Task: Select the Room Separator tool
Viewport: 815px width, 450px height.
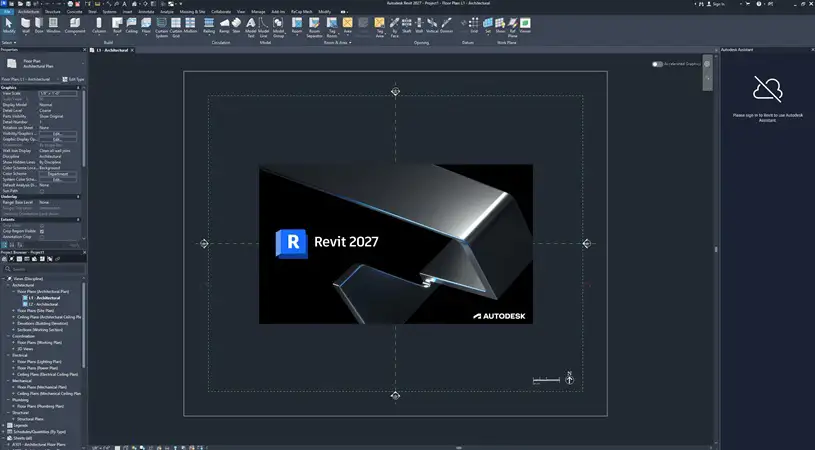Action: [314, 28]
